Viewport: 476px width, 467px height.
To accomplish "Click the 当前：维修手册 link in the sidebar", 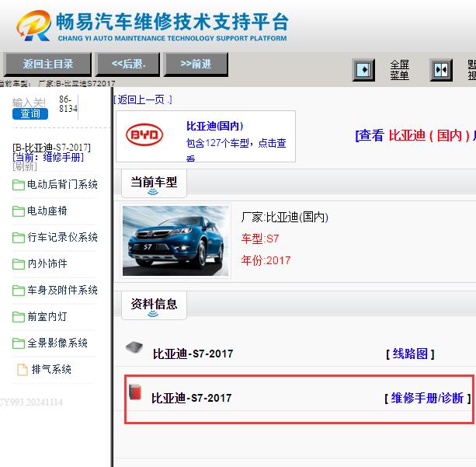I will click(x=48, y=157).
